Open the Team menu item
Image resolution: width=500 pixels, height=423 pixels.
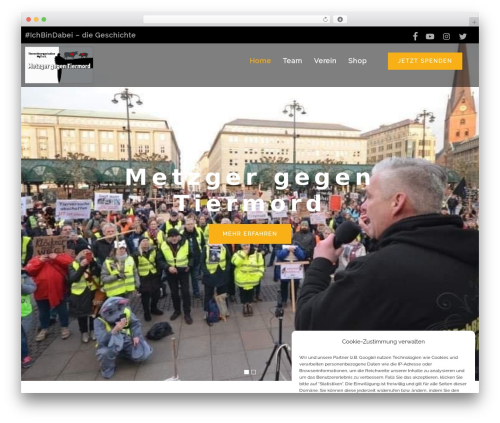(x=292, y=61)
